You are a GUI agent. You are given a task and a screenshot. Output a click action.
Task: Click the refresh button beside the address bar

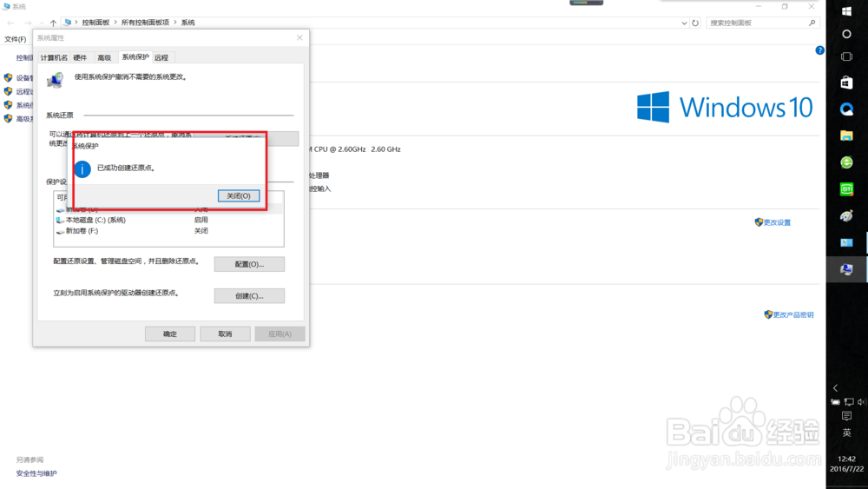[695, 23]
